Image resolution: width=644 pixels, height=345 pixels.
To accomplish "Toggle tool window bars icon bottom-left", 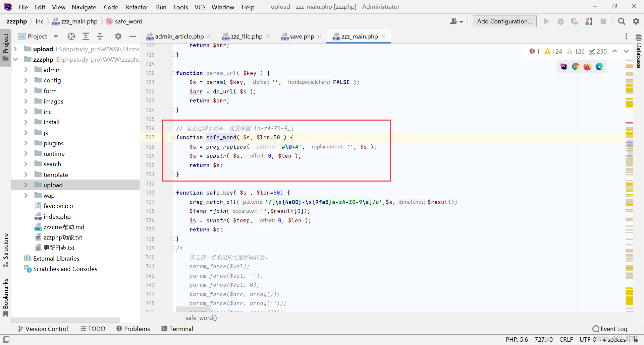I will click(6, 339).
